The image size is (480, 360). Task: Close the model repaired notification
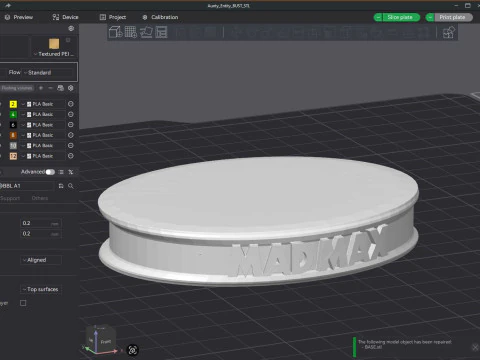[x=475, y=347]
